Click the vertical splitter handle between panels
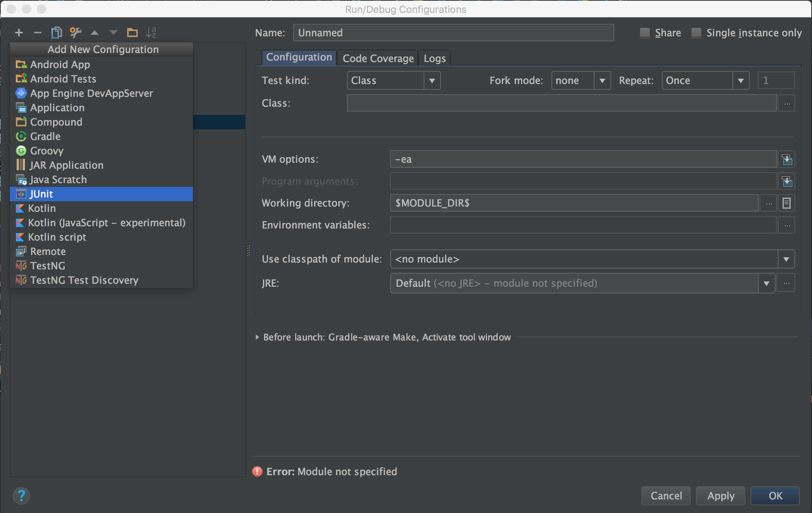The width and height of the screenshot is (812, 513). 248,250
